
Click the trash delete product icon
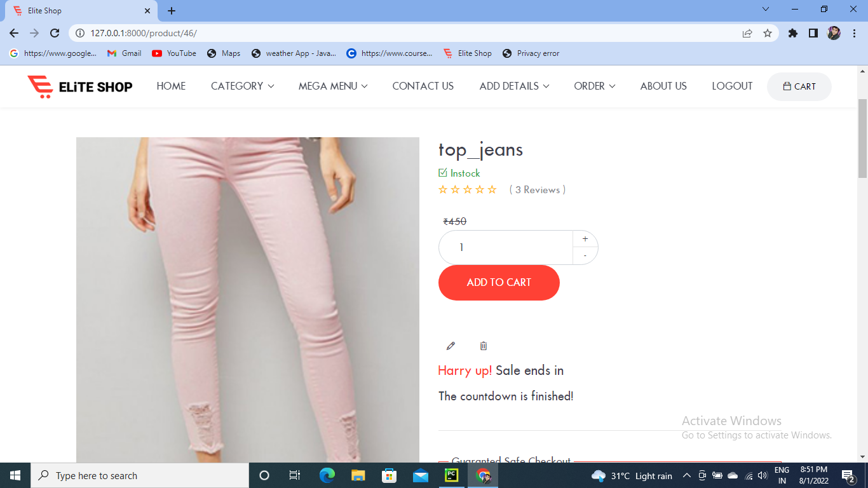point(484,346)
